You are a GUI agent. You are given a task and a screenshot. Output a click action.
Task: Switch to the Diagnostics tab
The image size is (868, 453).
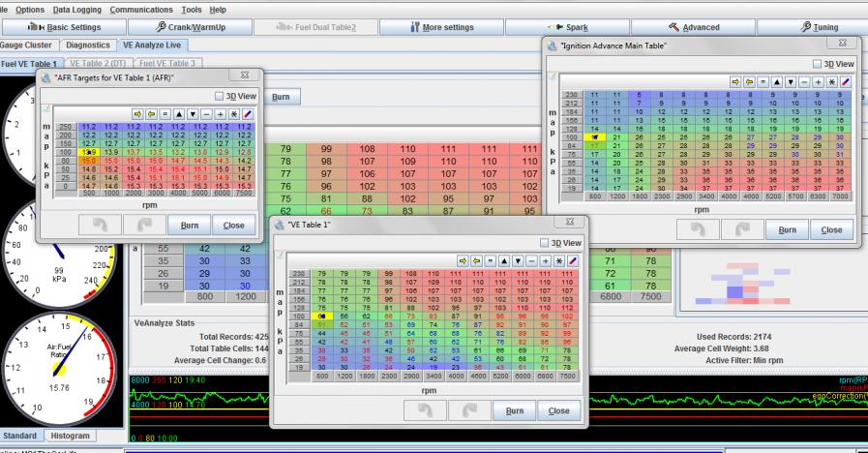click(87, 45)
